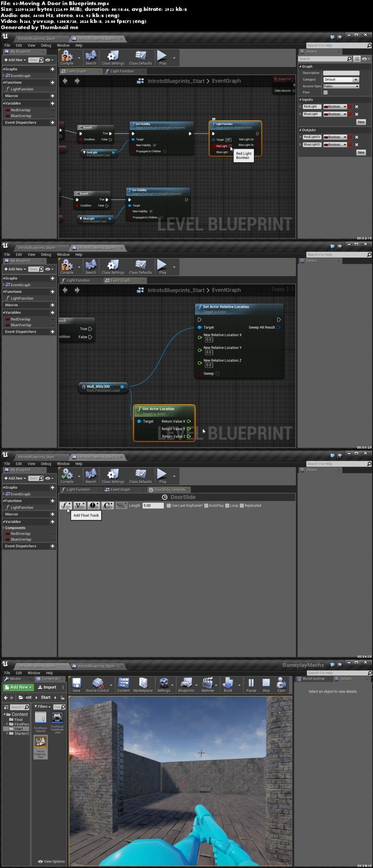Screen dimensions: 373x868
Task: Enable Use Last Keyframe checkbox
Action: 169,506
